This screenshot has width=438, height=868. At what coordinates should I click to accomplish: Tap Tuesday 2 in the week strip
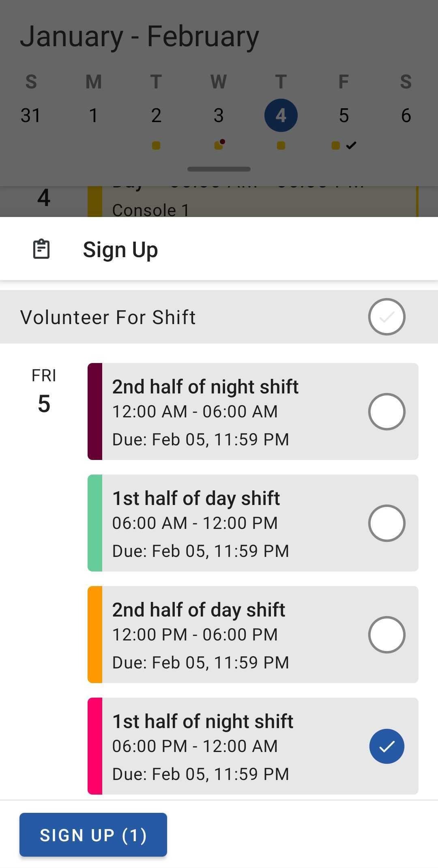click(x=156, y=116)
